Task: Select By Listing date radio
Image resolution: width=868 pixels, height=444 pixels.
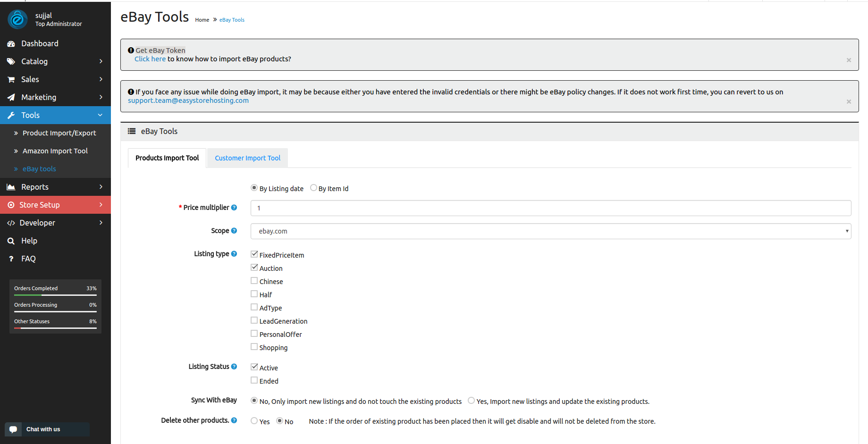Action: tap(254, 188)
